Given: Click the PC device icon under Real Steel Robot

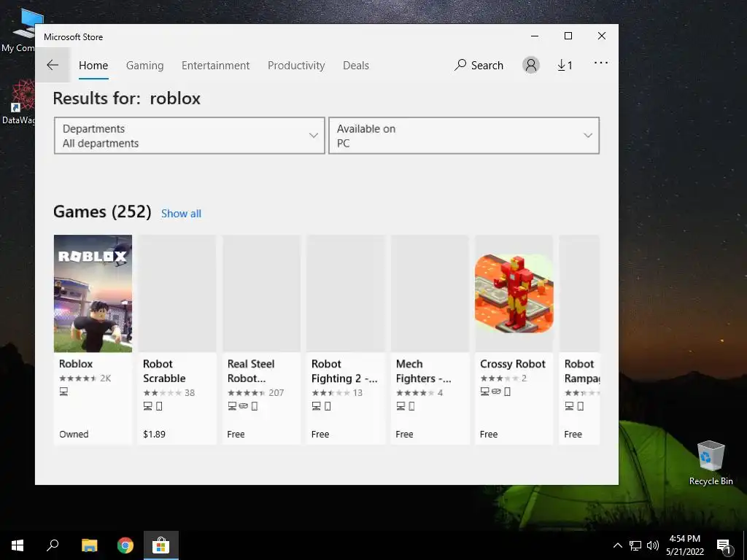Looking at the screenshot, I should point(232,406).
